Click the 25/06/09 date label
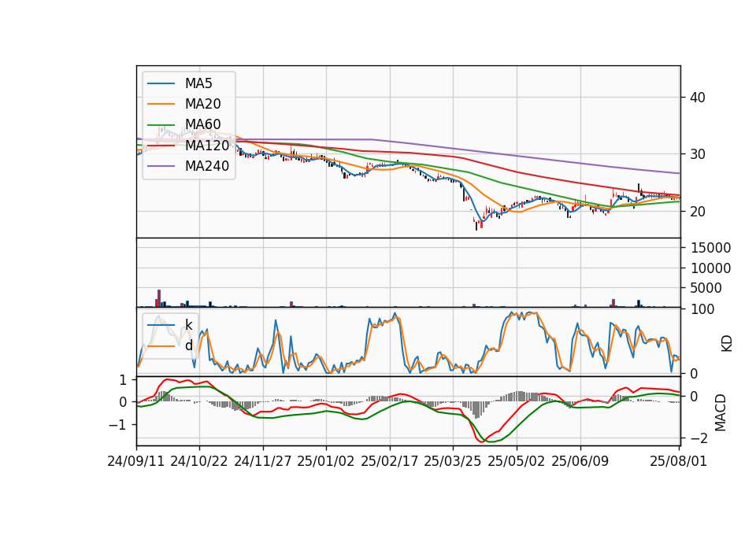Viewport: 756px width, 543px height. tap(580, 461)
